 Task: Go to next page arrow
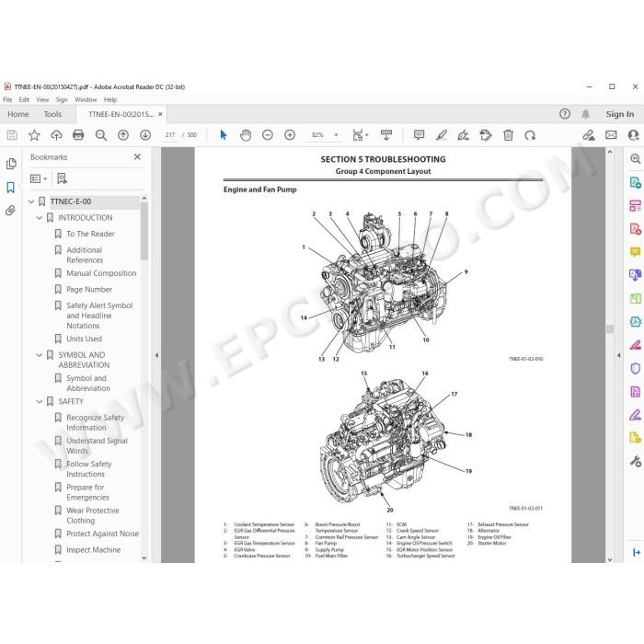pyautogui.click(x=145, y=134)
